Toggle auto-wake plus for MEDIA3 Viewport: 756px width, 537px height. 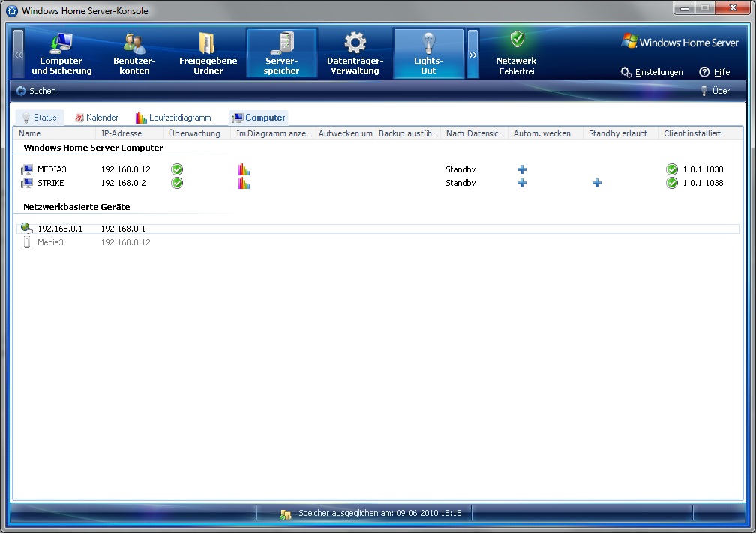coord(522,169)
